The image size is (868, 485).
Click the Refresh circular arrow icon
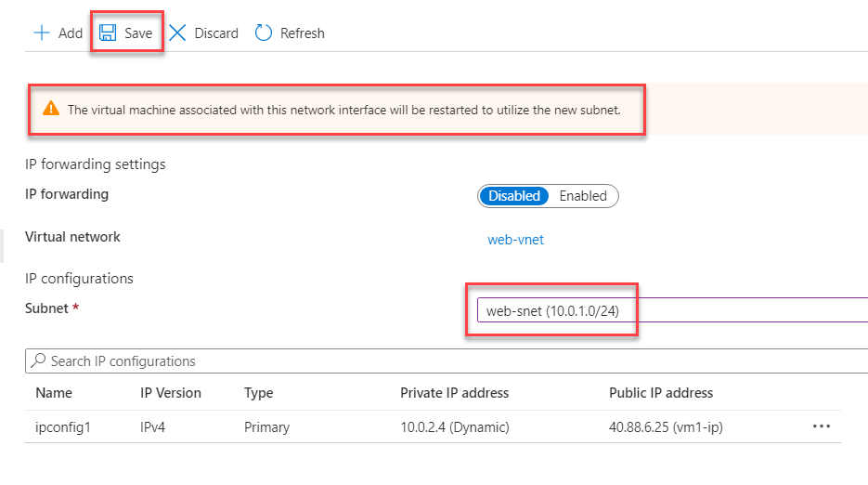tap(264, 33)
